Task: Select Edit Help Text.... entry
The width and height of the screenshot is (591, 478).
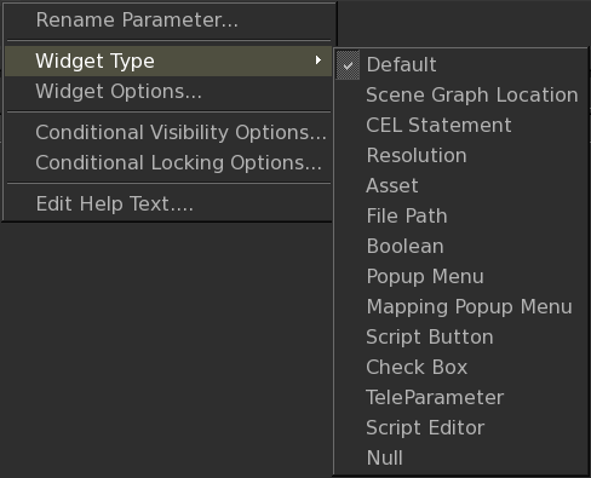Action: coord(168,204)
